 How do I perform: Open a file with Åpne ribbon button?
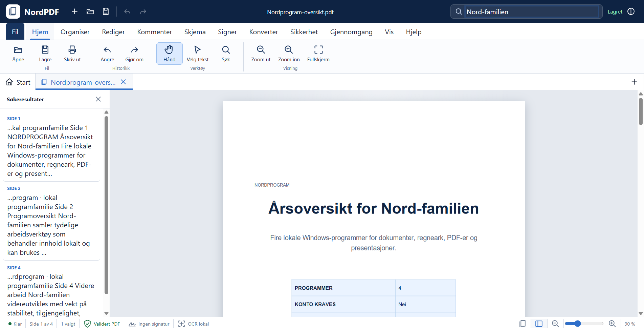18,54
